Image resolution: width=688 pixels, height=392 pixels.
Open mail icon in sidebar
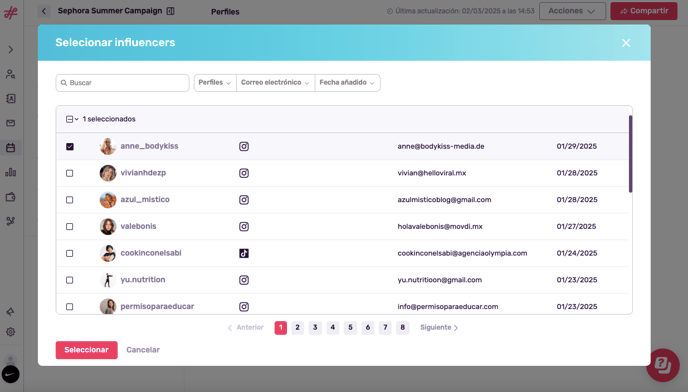[11, 123]
